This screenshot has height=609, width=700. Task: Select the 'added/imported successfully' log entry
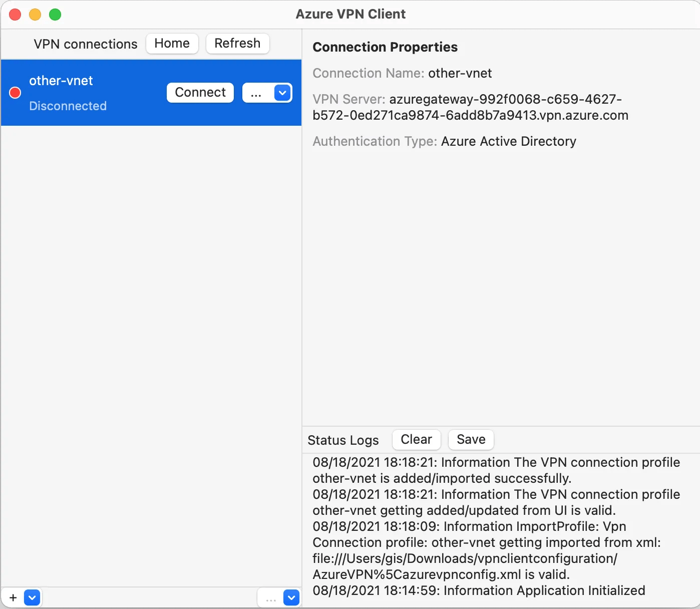click(496, 470)
